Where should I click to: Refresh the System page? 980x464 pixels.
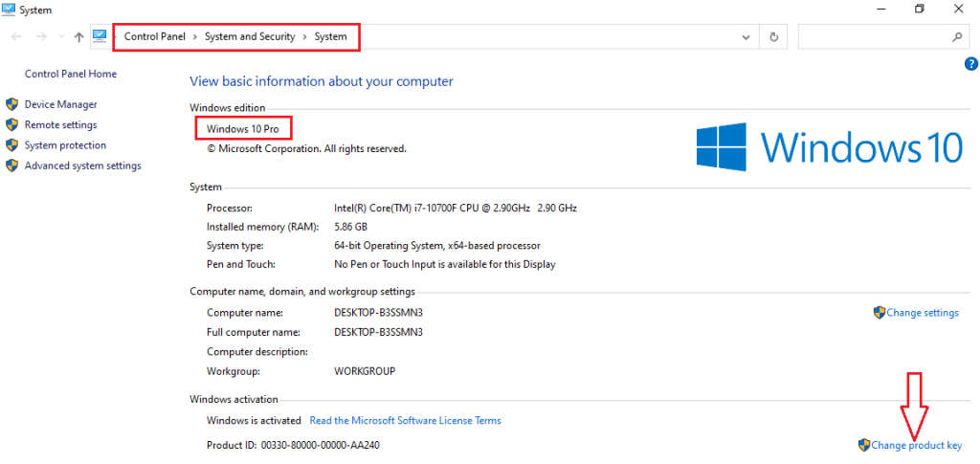pyautogui.click(x=773, y=37)
